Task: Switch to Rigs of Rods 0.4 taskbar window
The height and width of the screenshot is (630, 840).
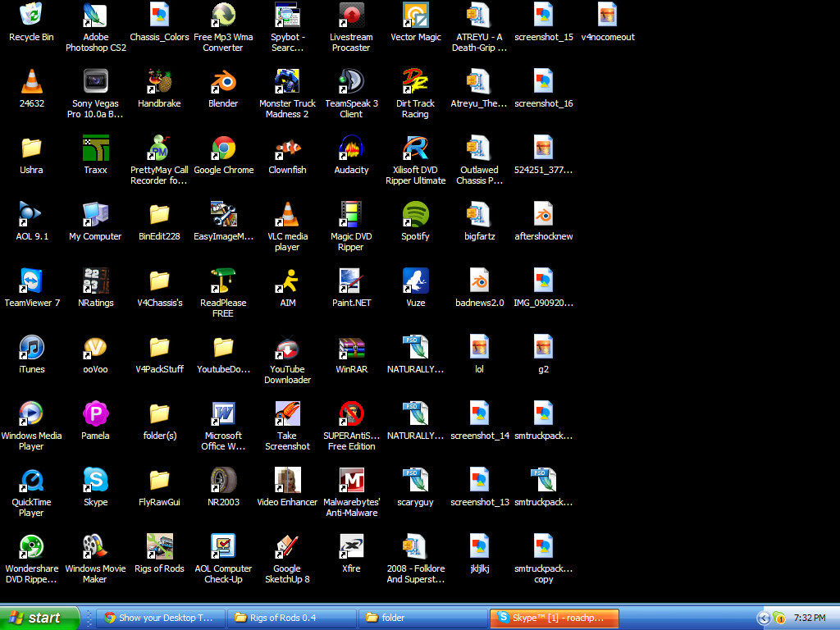Action: (x=291, y=618)
